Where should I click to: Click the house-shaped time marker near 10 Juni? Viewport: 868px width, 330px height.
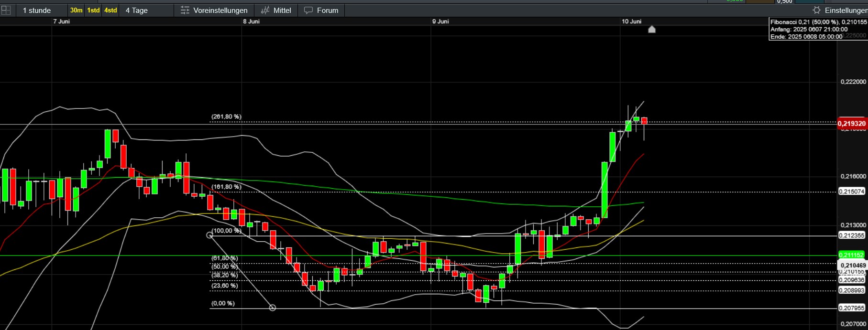pyautogui.click(x=651, y=30)
